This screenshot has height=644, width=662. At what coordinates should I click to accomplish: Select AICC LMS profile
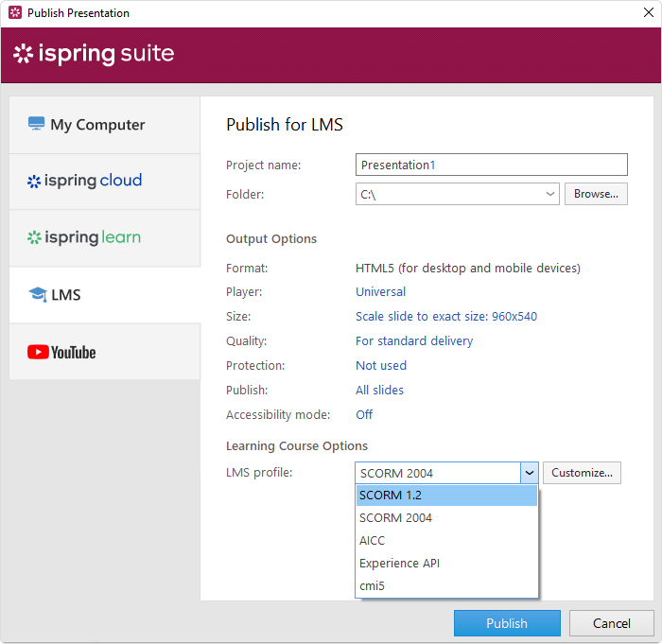[x=446, y=541]
